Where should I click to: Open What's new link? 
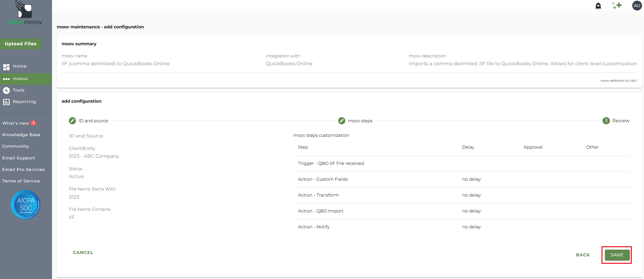point(16,123)
